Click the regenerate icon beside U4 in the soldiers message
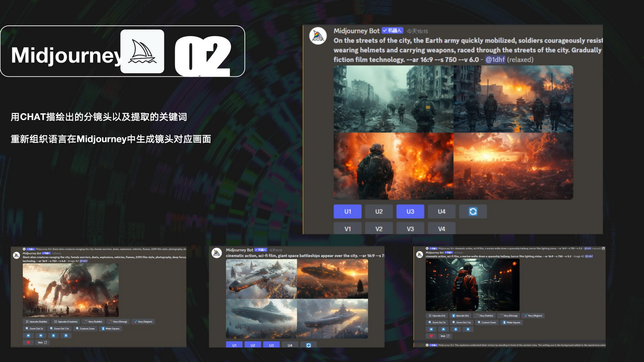The width and height of the screenshot is (644, 362). 473,211
